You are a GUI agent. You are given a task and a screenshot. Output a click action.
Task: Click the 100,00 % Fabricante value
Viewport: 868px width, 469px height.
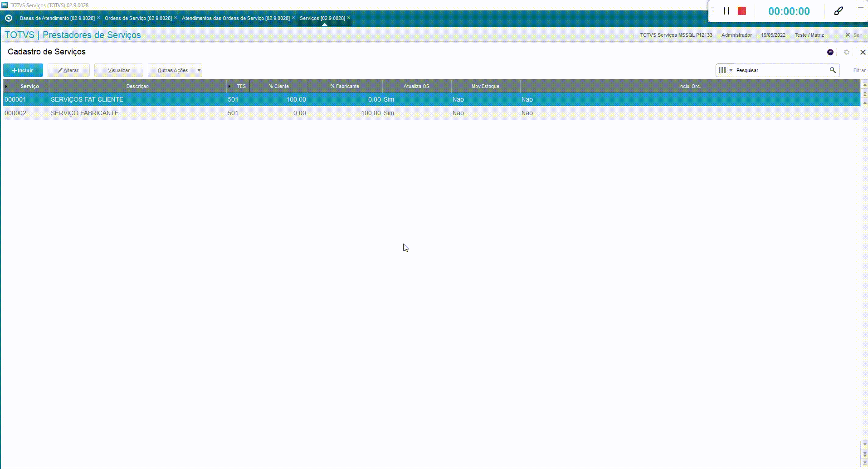371,113
